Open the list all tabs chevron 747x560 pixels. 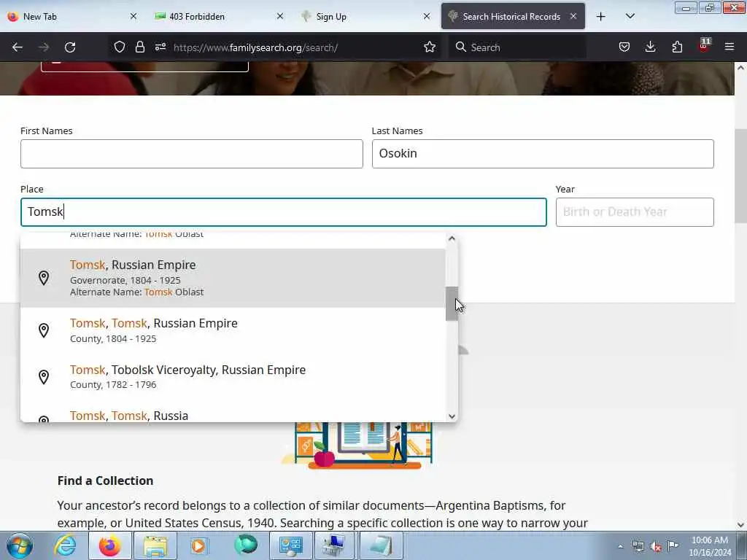pyautogui.click(x=630, y=17)
